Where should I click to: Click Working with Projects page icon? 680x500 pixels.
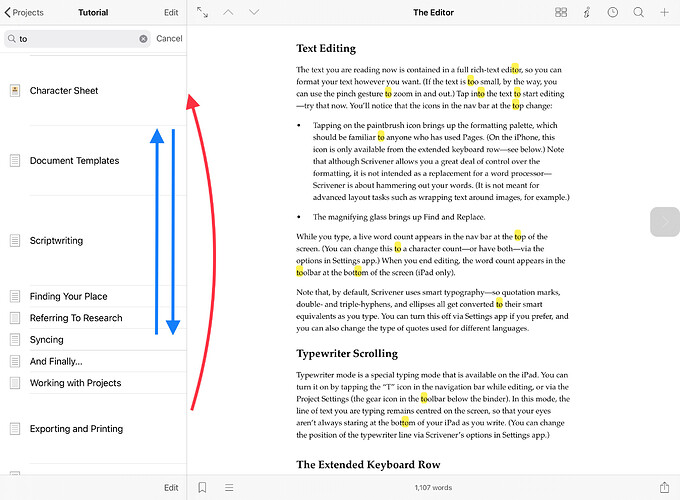tap(15, 383)
